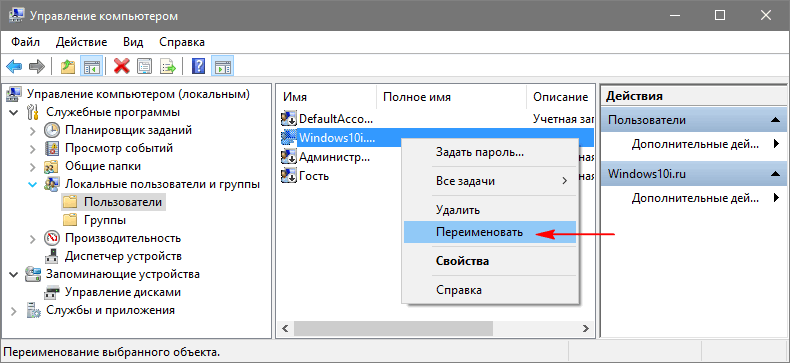Choose Свойства in the context menu
Image resolution: width=790 pixels, height=363 pixels.
click(x=490, y=261)
